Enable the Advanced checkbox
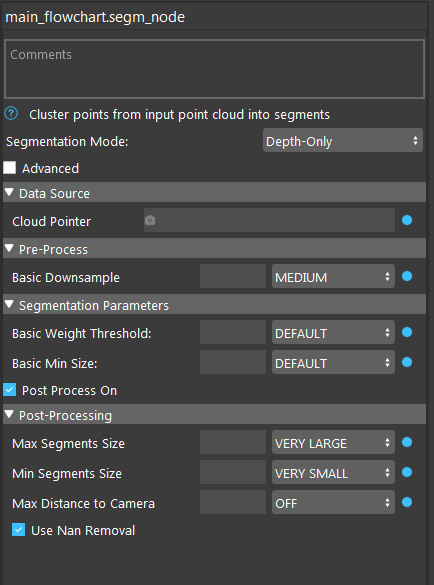This screenshot has width=434, height=585. (x=10, y=168)
